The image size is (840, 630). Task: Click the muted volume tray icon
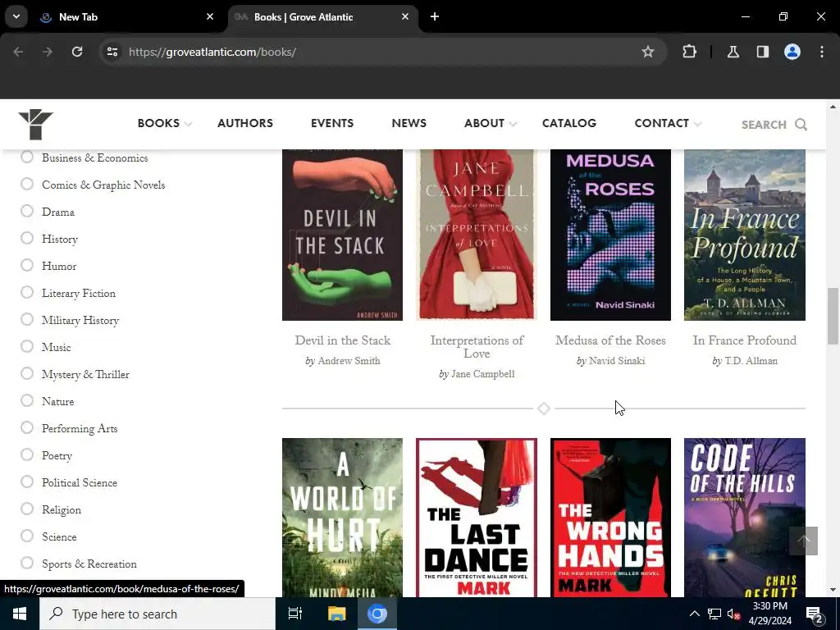[733, 614]
